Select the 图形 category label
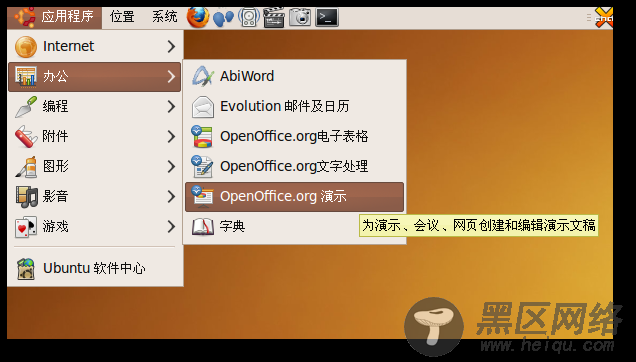The height and width of the screenshot is (362, 636). pos(56,166)
